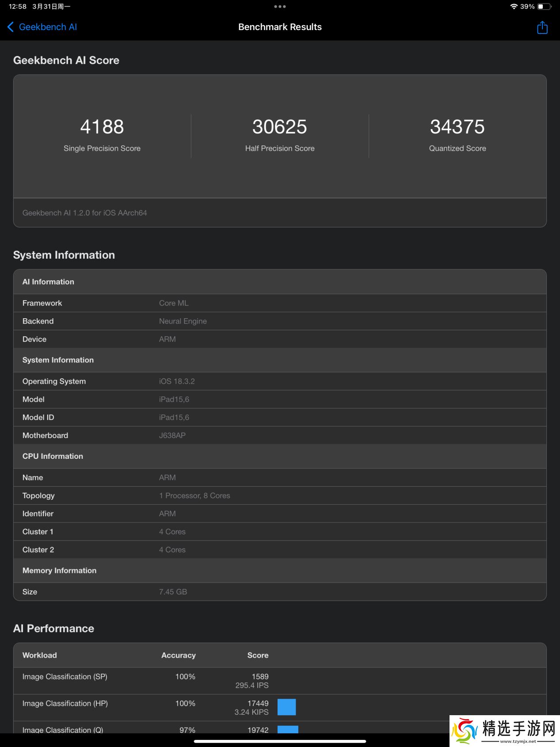Select the Half Precision Score 30625
Image resolution: width=560 pixels, height=747 pixels.
coord(280,127)
